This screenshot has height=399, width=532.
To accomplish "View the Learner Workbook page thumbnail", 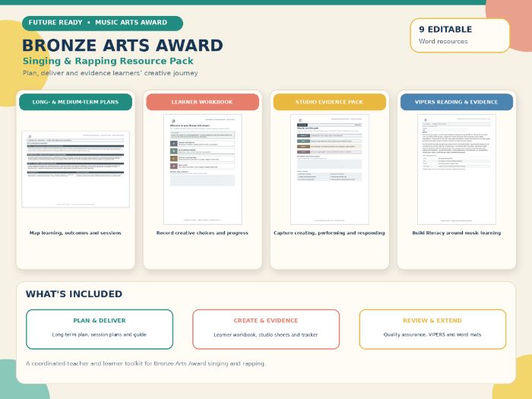I will pos(203,169).
